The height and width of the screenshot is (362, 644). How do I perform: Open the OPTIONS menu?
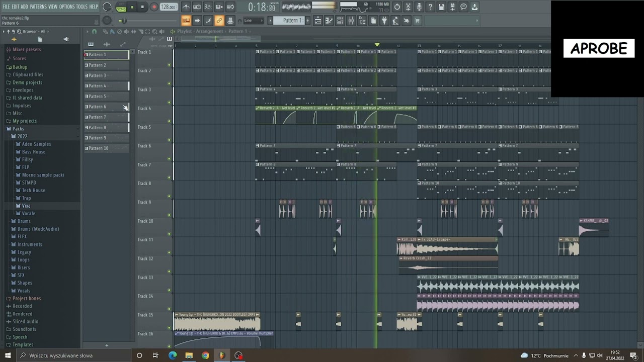(x=67, y=7)
